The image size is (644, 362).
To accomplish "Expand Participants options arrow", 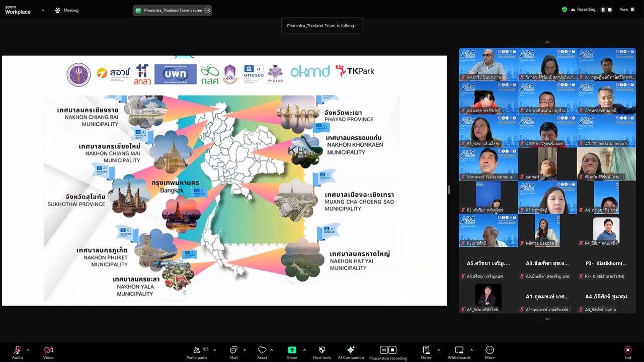I will [x=214, y=350].
